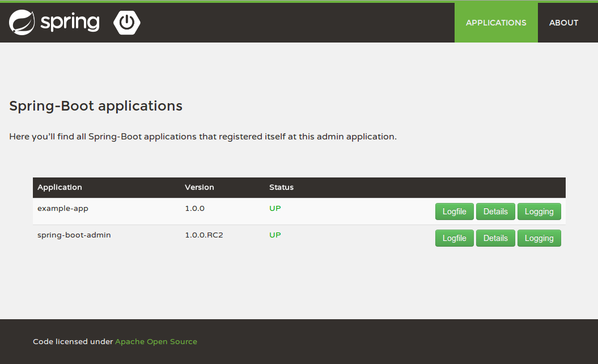
Task: Open Logging for spring-boot-admin
Action: 538,238
